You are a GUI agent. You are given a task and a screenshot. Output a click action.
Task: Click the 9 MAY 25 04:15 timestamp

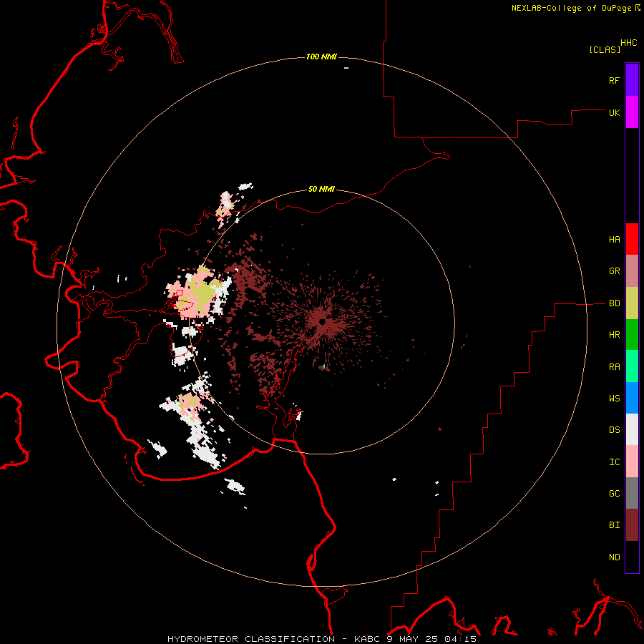tap(431, 639)
